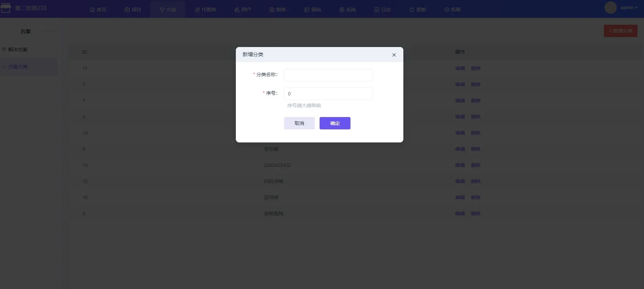
Task: Click the 更新 refresh icon in navbar
Action: click(x=412, y=10)
